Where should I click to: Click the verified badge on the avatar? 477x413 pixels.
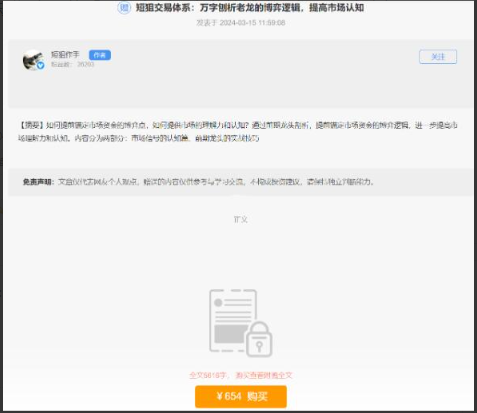tap(41, 66)
